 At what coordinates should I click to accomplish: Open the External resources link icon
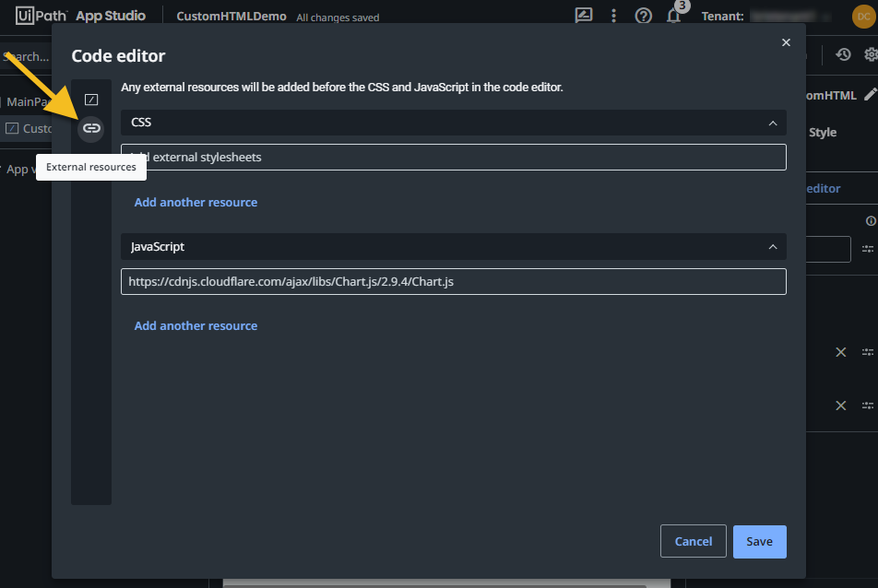point(90,128)
